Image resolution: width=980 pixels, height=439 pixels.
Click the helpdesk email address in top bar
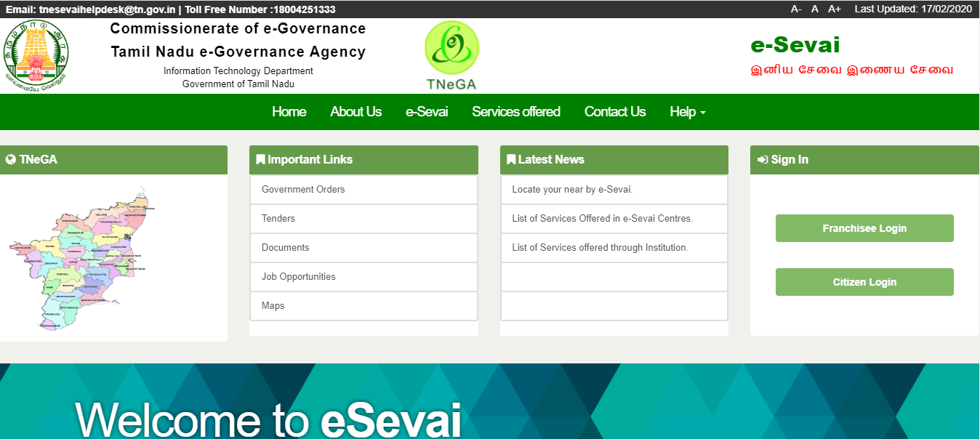coord(106,9)
